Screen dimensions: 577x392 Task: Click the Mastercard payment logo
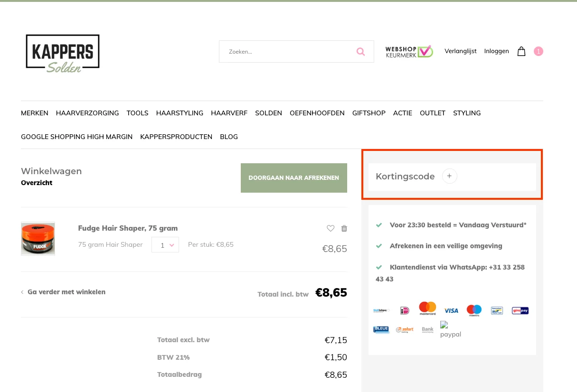pos(427,309)
